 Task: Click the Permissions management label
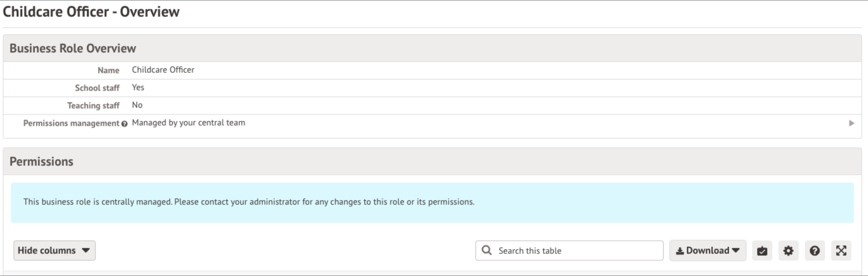71,124
